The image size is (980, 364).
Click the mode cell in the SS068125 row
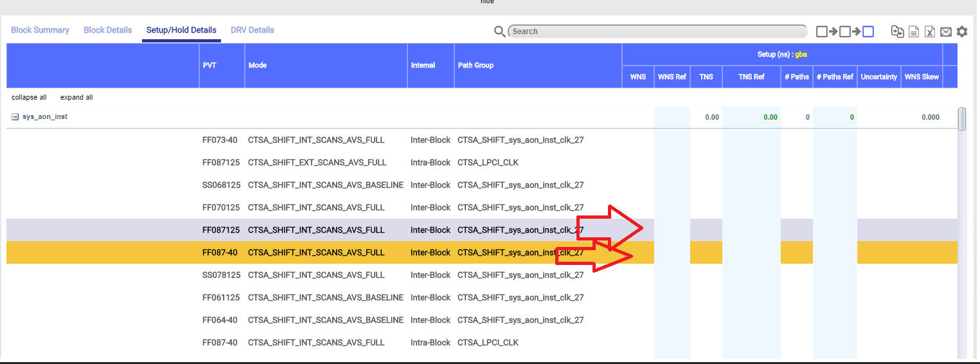(326, 185)
